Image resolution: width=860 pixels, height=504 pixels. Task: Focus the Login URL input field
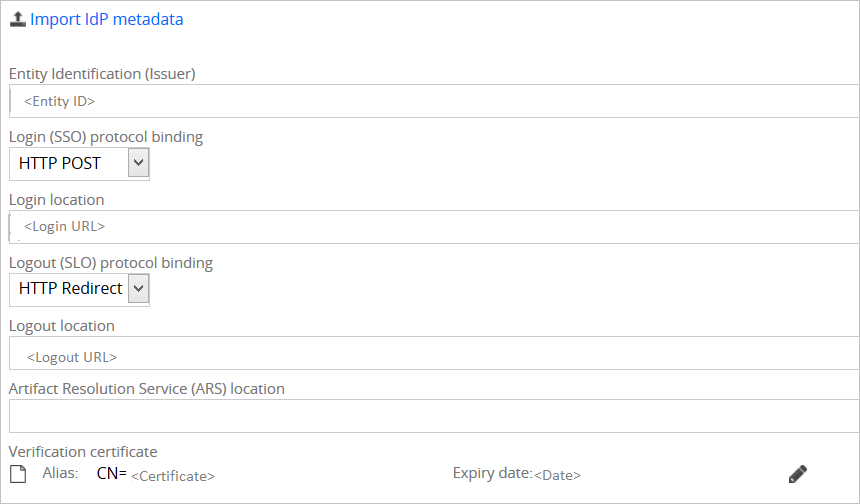(434, 226)
